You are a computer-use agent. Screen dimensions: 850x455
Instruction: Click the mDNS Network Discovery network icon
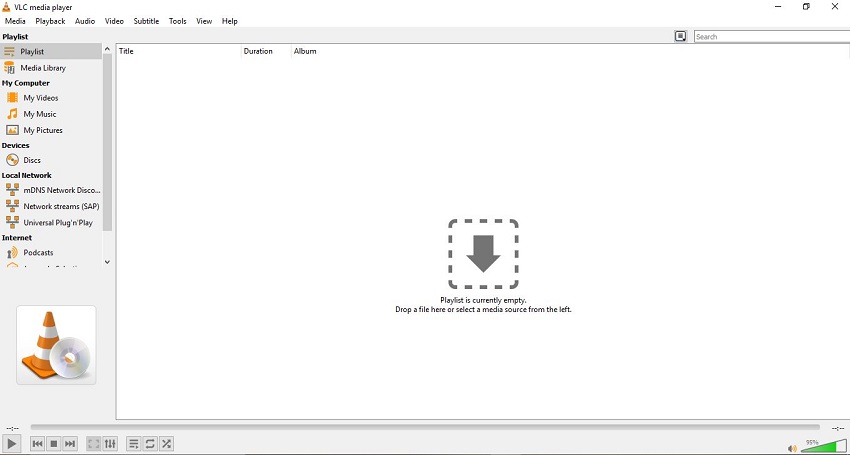12,190
